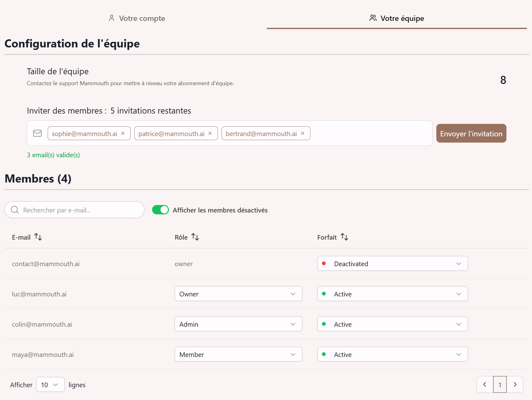Click the envelope icon in the invitation field
This screenshot has height=400, width=532.
pyautogui.click(x=37, y=133)
